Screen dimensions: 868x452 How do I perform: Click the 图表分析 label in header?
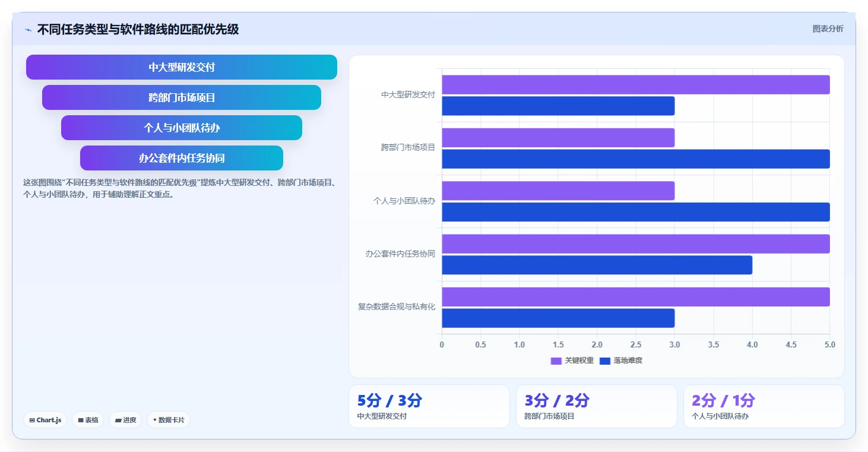[828, 29]
